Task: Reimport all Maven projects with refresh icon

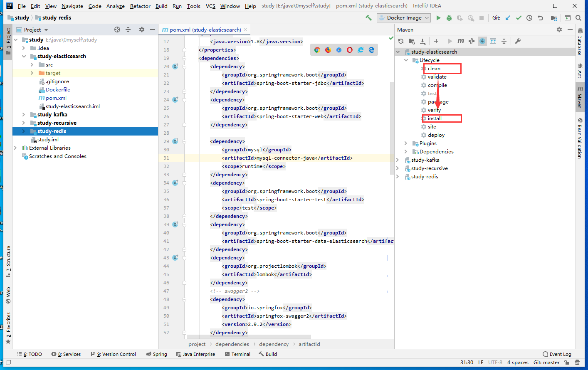Action: point(400,41)
